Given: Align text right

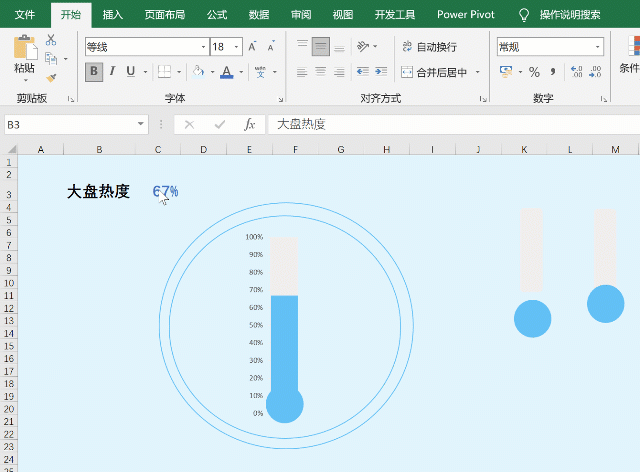Looking at the screenshot, I should pos(339,72).
